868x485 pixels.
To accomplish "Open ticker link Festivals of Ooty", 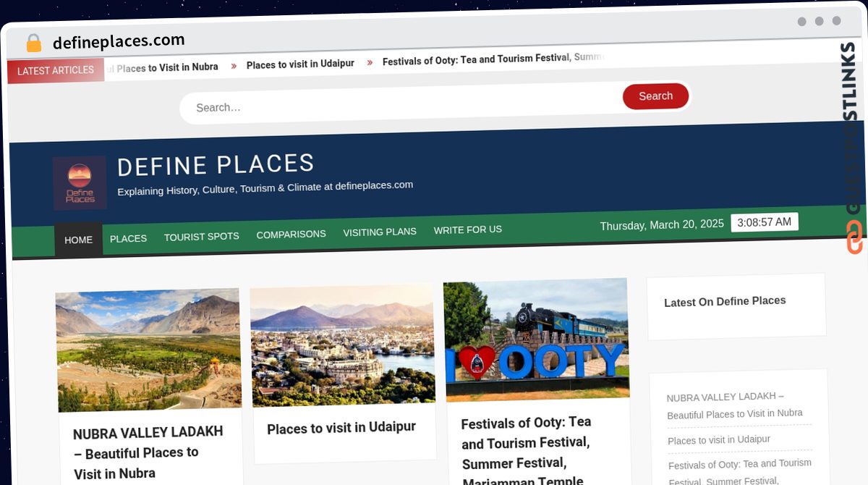I will 493,59.
